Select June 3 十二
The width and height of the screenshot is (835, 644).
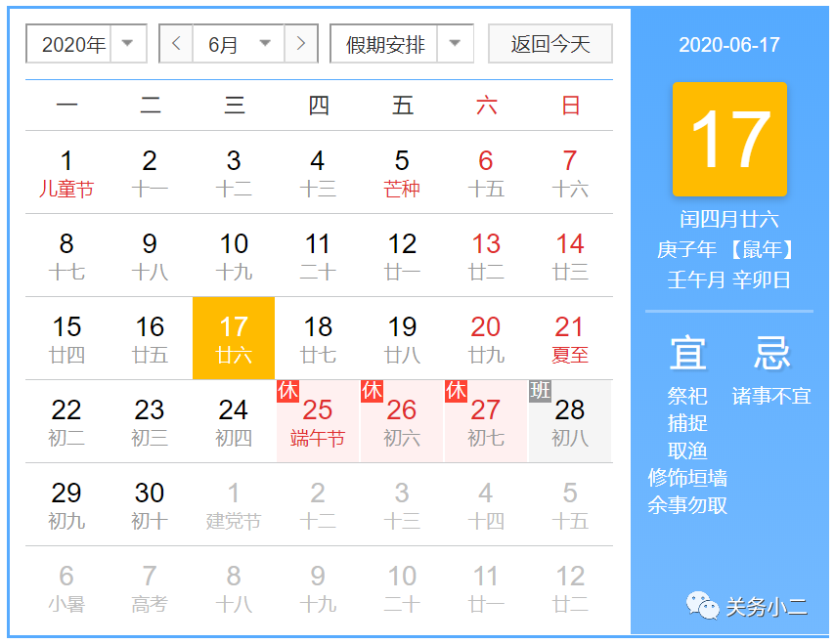tap(234, 172)
